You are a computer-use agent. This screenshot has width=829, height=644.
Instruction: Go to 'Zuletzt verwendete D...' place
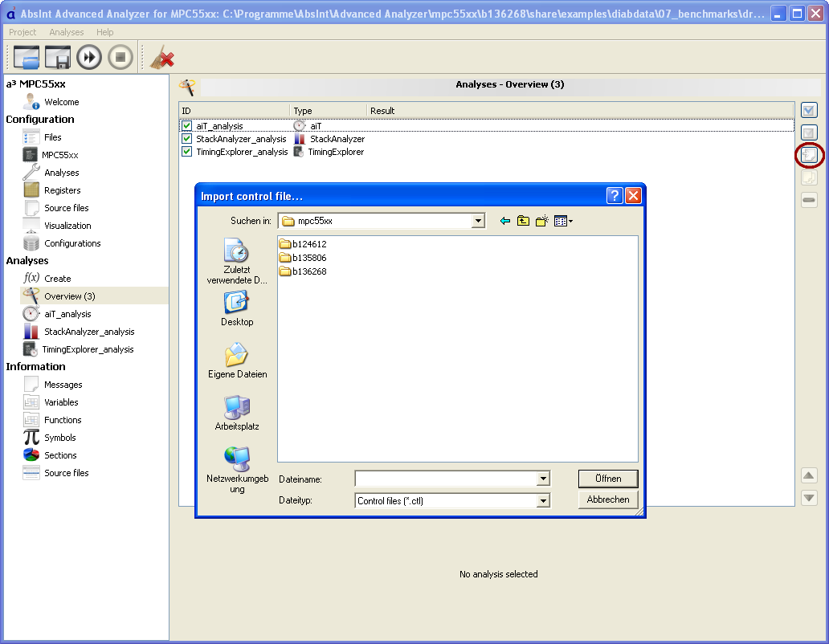237,261
